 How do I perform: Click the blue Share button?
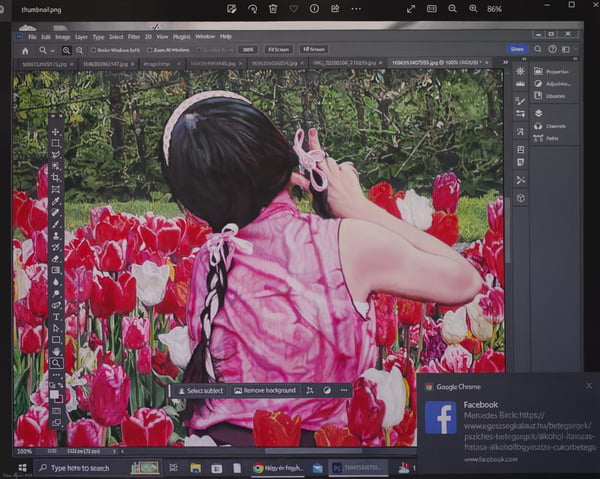tap(517, 49)
